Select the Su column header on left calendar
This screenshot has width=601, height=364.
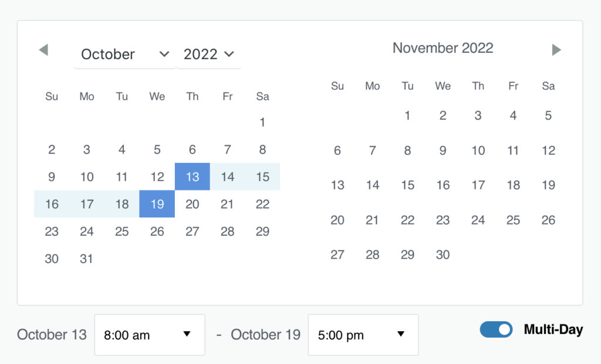click(51, 96)
